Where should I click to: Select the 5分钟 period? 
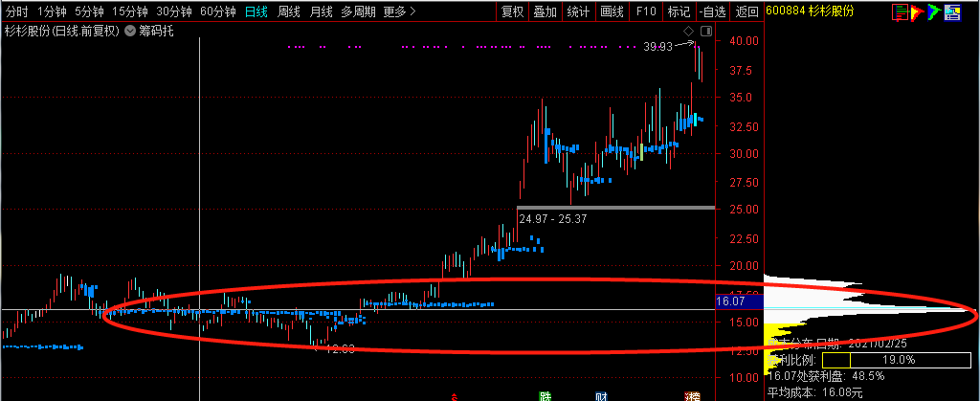click(x=89, y=11)
